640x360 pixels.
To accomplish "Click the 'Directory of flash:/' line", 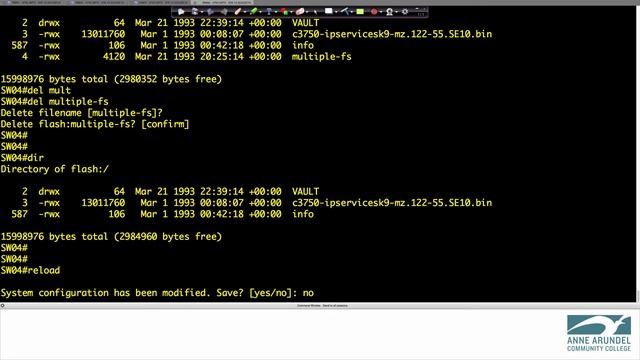I will [x=55, y=169].
